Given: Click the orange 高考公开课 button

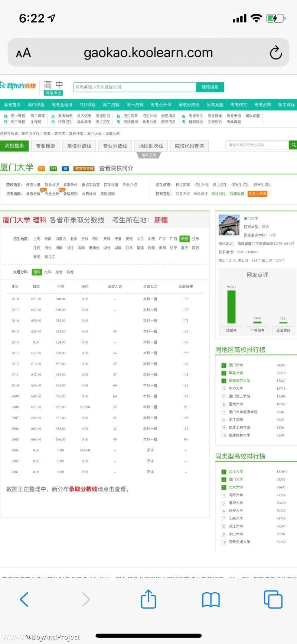Looking at the screenshot, I should [258, 194].
